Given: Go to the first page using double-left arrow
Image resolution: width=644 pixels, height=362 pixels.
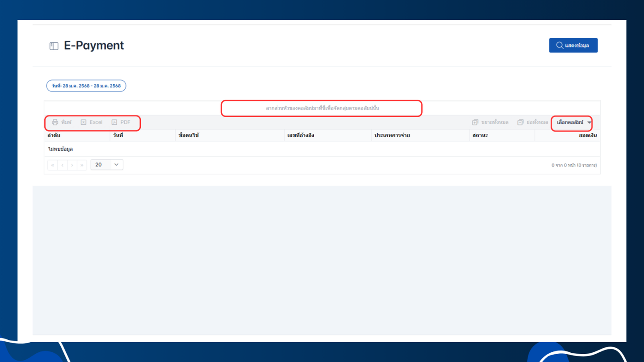Looking at the screenshot, I should click(52, 165).
